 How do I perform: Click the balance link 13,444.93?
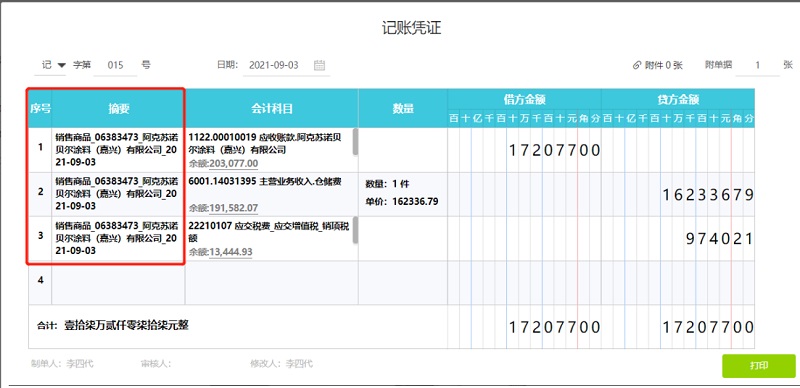(231, 252)
